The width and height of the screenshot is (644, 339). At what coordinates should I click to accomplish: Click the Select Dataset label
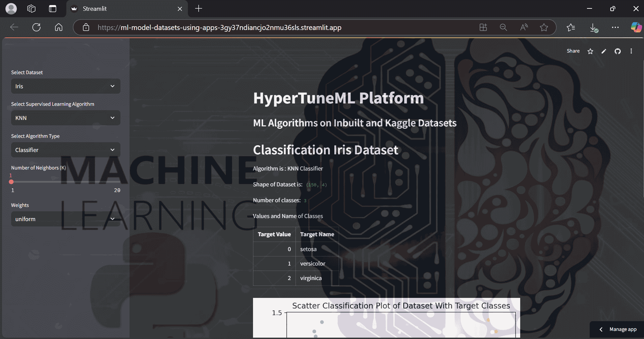click(27, 72)
